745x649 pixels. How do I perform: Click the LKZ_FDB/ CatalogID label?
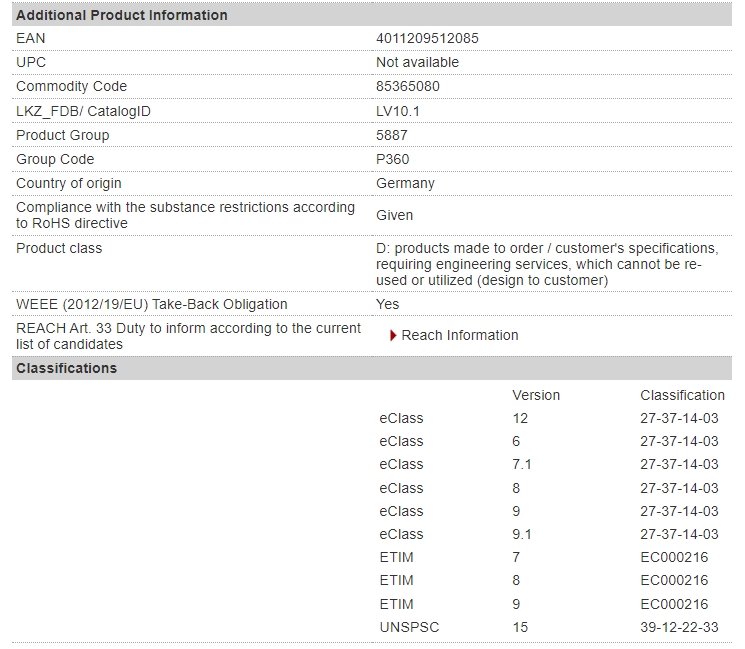pyautogui.click(x=83, y=111)
